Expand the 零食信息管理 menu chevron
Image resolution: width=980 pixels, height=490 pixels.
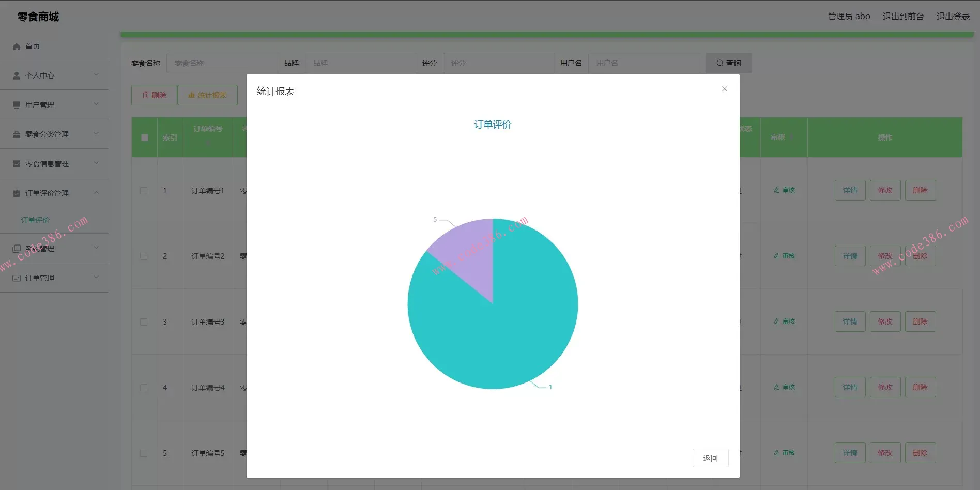[x=96, y=163]
